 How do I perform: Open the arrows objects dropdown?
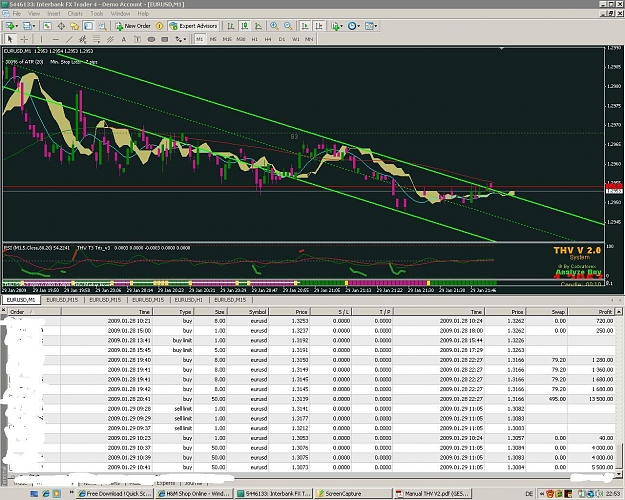click(181, 39)
